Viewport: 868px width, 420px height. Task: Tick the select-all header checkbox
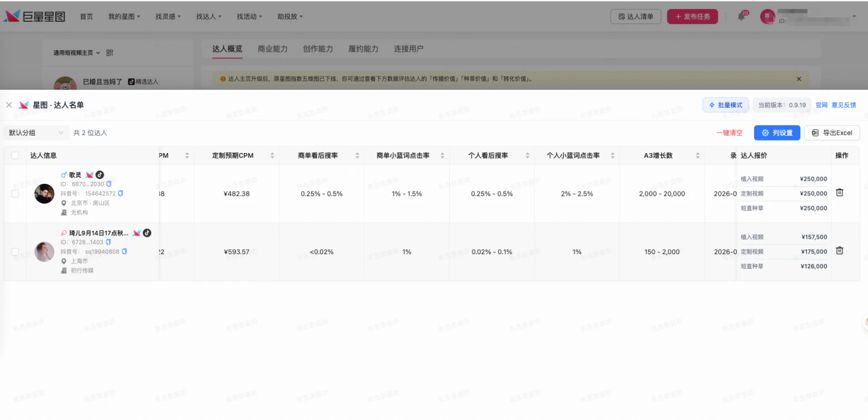click(15, 155)
